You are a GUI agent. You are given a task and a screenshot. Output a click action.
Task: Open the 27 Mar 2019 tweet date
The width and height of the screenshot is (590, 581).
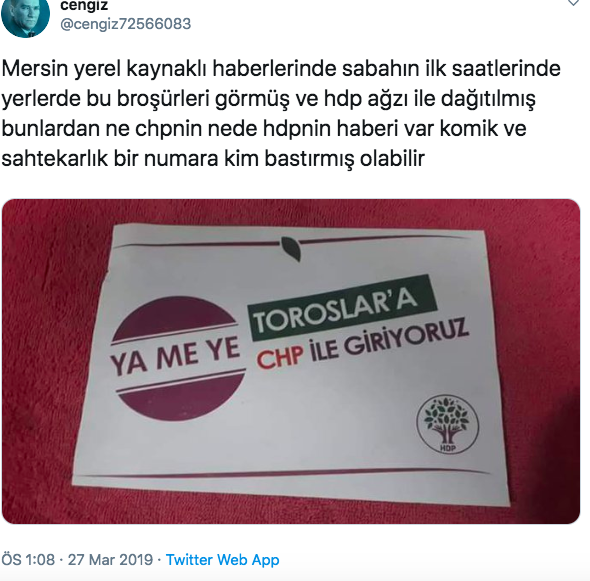pyautogui.click(x=110, y=560)
